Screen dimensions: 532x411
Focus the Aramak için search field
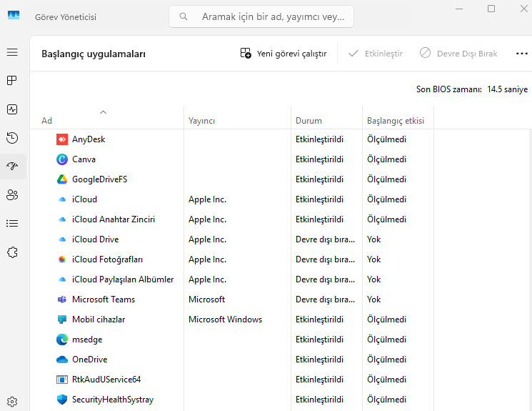tap(261, 16)
